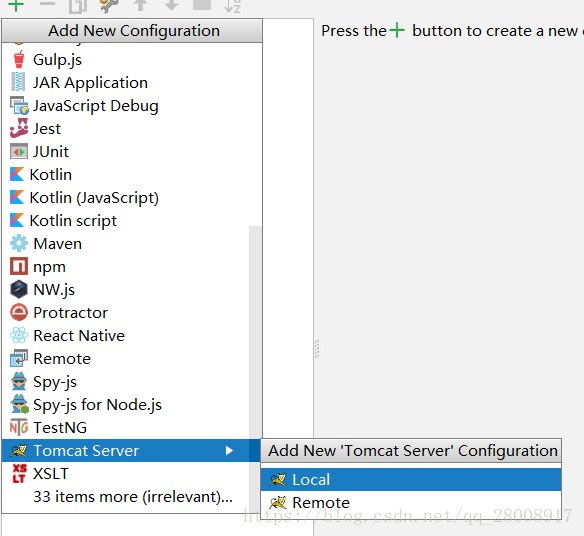This screenshot has height=536, width=584.
Task: Select Gulp.js configuration type
Action: (132, 60)
